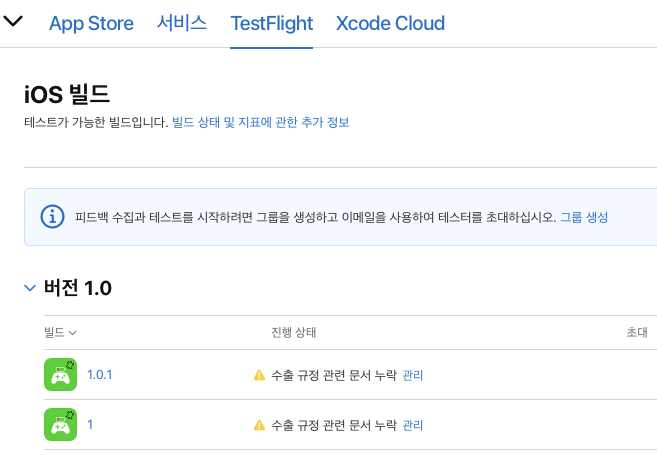The image size is (657, 457).
Task: Click the warning icon for build 1.0.1
Action: tap(259, 375)
